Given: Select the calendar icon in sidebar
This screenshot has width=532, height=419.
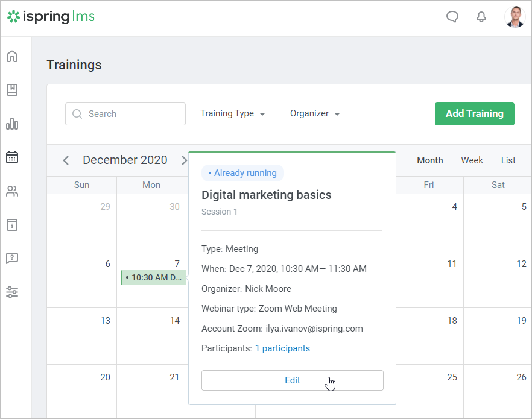Looking at the screenshot, I should [12, 157].
